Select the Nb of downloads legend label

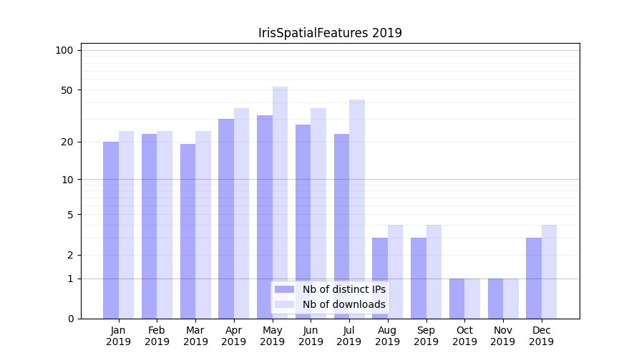tap(343, 304)
